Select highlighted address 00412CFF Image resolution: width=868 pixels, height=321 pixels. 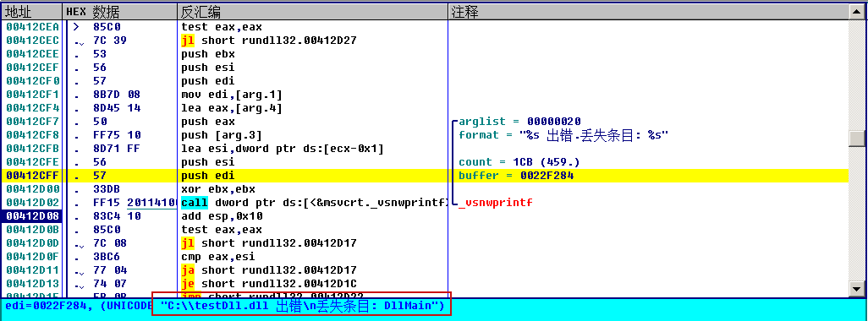tap(33, 176)
